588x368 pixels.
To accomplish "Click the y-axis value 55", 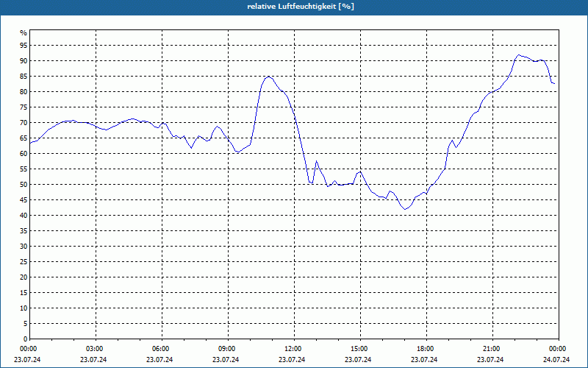I will point(24,169).
